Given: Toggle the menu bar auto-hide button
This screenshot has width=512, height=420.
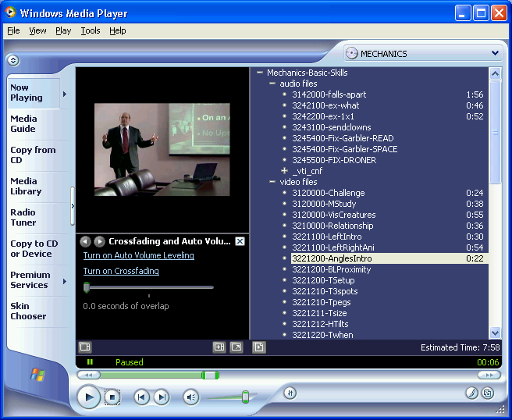Looking at the screenshot, I should 13,60.
